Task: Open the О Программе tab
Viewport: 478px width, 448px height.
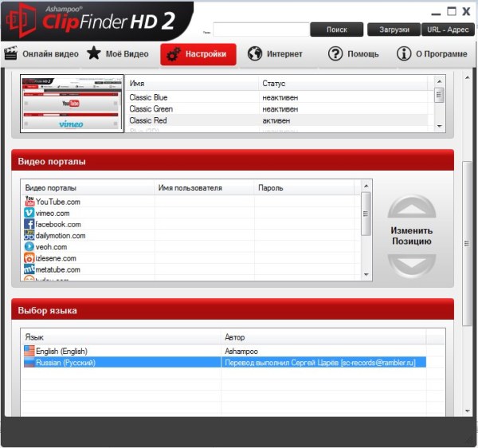Action: (432, 54)
